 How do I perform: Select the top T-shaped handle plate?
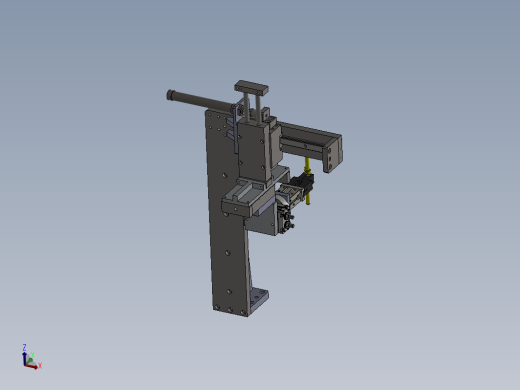coord(251,88)
